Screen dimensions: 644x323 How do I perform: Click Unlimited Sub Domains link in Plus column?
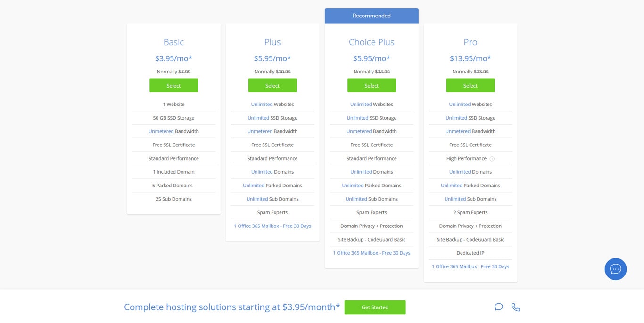coord(257,199)
